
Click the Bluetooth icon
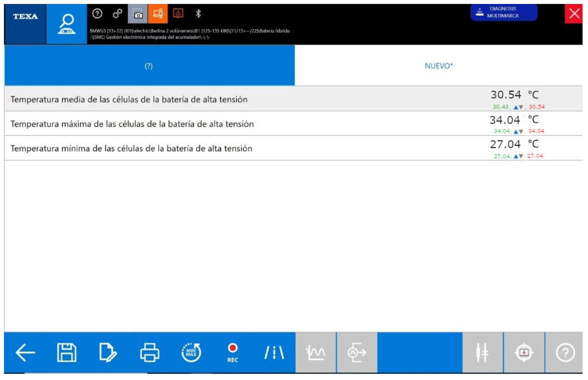[x=198, y=14]
